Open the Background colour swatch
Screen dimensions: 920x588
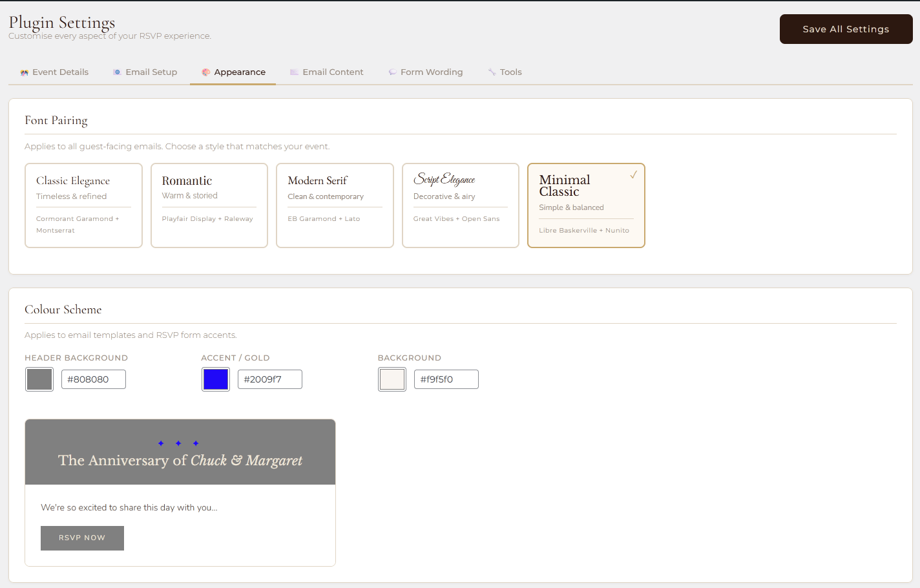(x=392, y=379)
